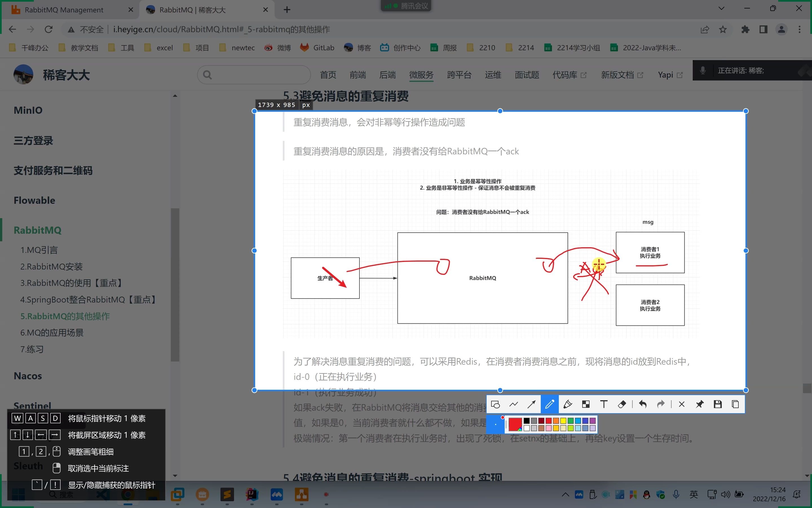Select the mosaic blur tool
Viewport: 812px width, 508px height.
pyautogui.click(x=586, y=404)
